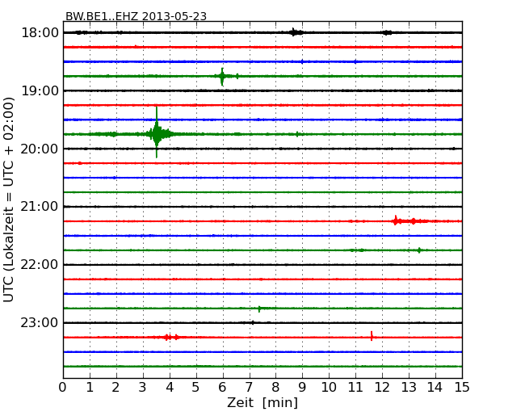Click the green event spike on the 18:45 trace

(222, 77)
